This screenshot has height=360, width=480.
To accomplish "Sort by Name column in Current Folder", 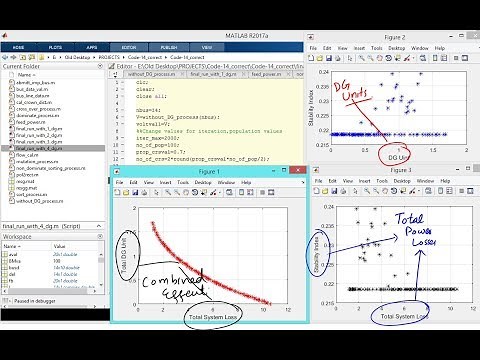I will point(26,75).
